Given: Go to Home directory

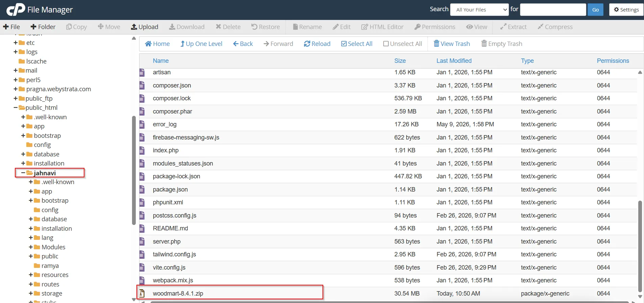Looking at the screenshot, I should 157,44.
